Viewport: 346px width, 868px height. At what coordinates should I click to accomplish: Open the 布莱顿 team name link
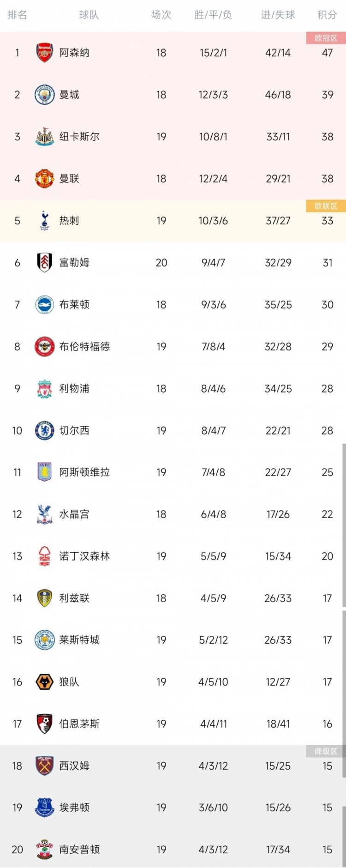pos(74,305)
